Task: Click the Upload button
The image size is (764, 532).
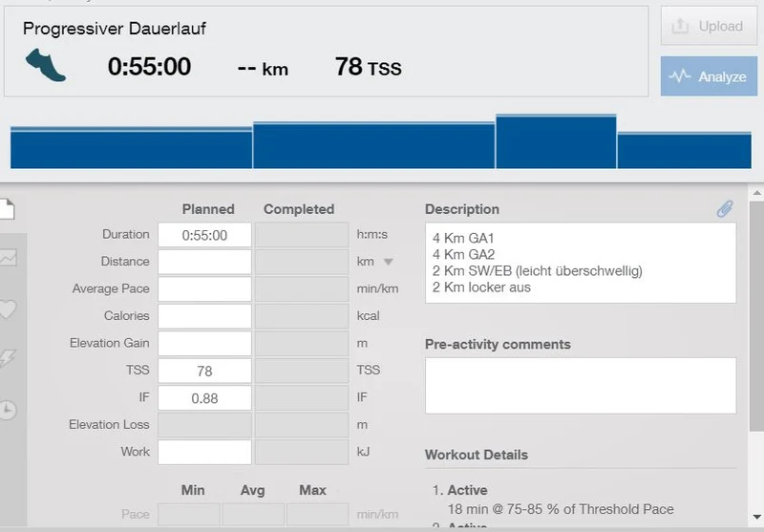Action: point(709,26)
